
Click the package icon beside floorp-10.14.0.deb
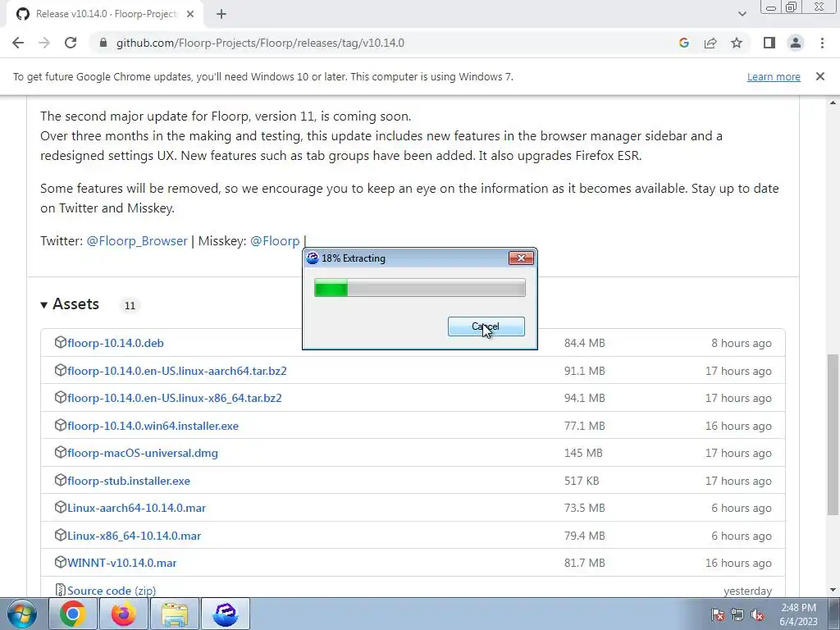[61, 342]
